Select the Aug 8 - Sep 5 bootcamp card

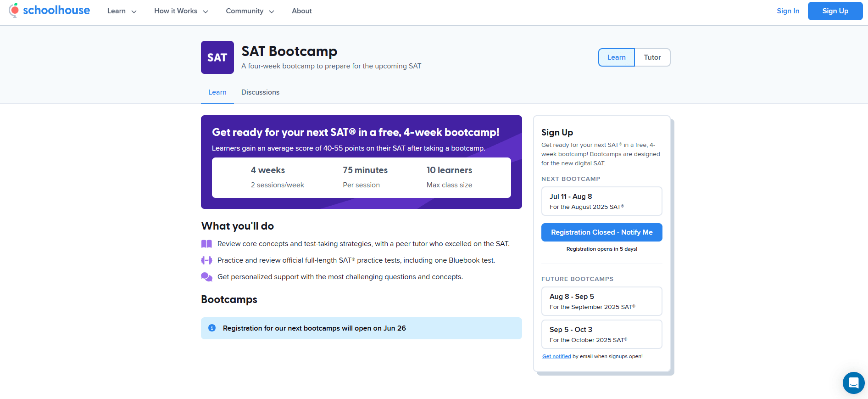(x=601, y=301)
